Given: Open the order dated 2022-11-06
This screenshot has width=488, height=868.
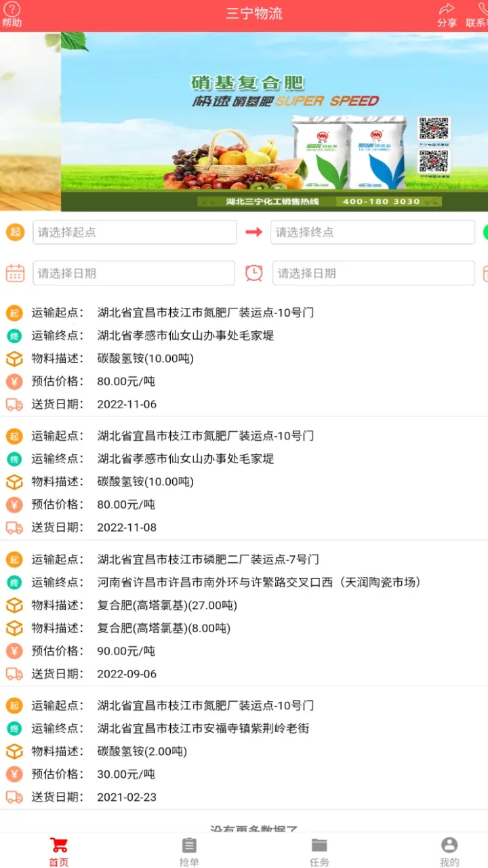Looking at the screenshot, I should click(244, 358).
